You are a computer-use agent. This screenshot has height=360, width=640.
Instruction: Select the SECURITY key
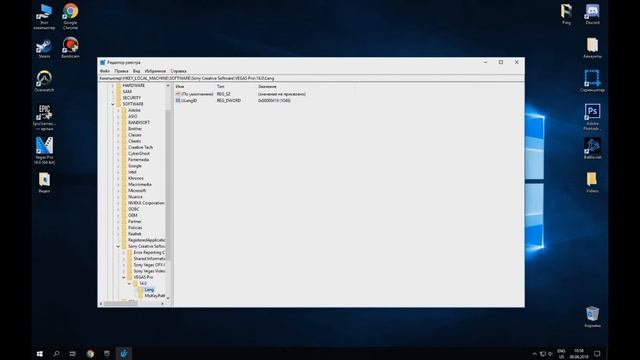pos(131,98)
